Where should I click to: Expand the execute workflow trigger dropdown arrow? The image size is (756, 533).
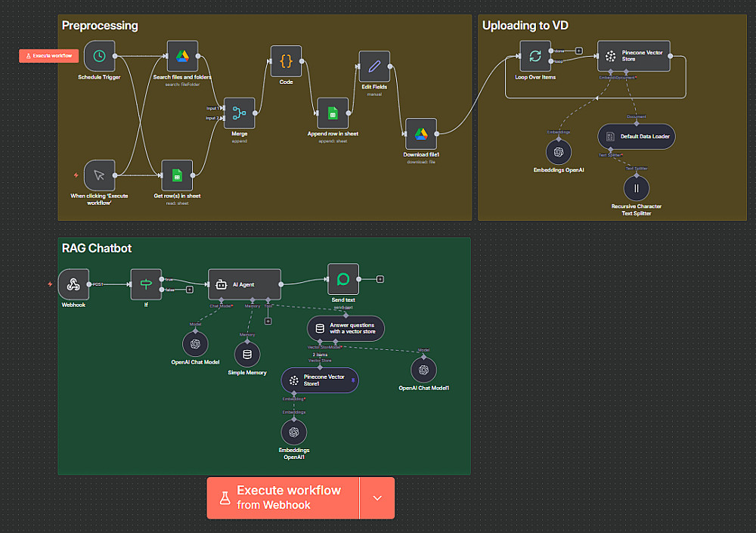(377, 497)
